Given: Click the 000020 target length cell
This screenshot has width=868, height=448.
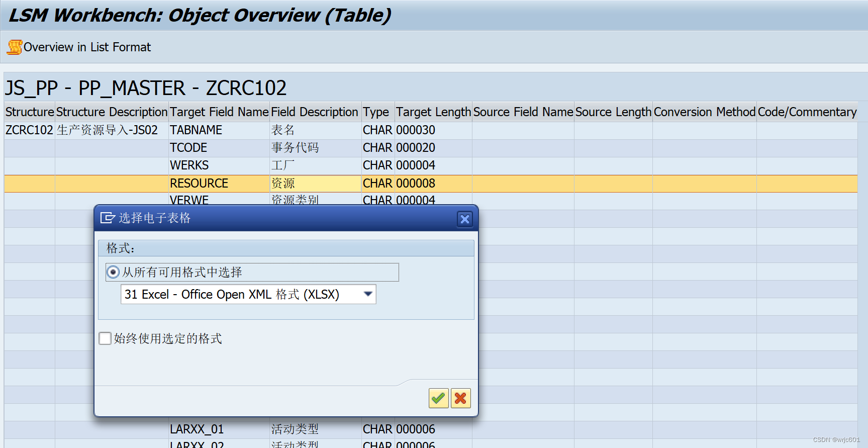Looking at the screenshot, I should pos(433,148).
